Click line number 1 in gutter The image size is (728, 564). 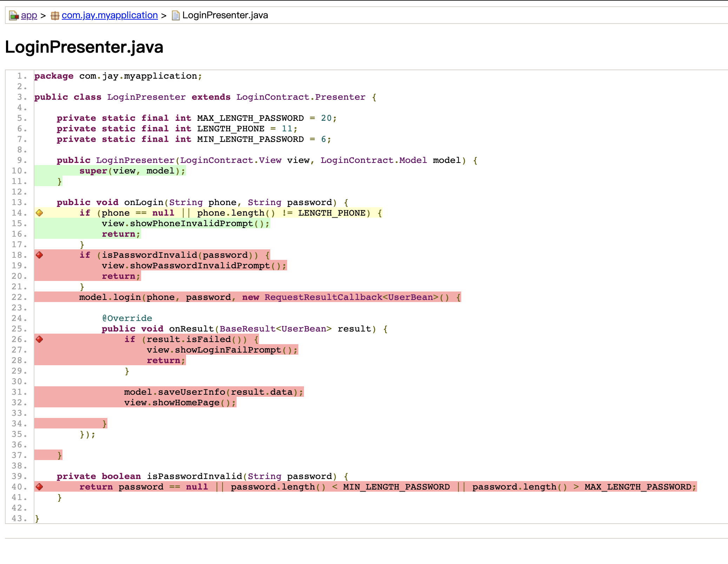tap(22, 76)
